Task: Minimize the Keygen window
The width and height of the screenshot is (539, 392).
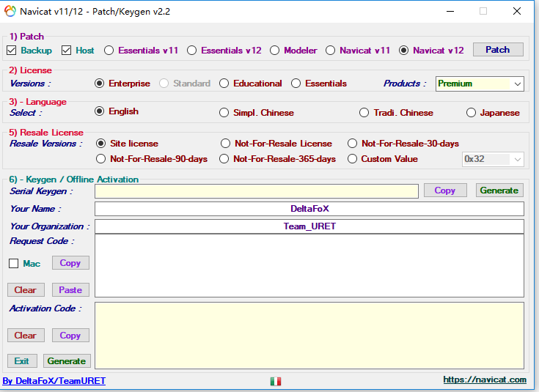Action: 450,11
